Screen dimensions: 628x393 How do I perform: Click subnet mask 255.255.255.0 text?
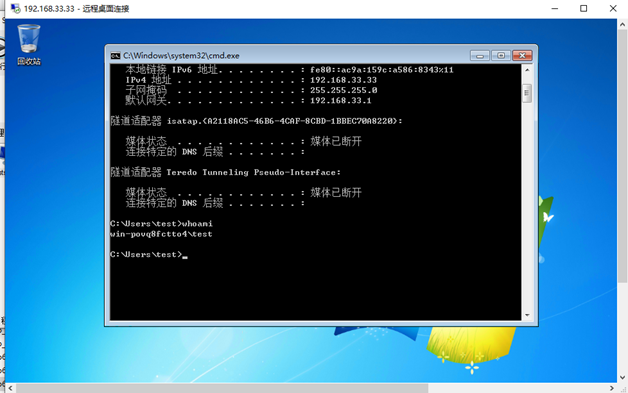(x=343, y=91)
